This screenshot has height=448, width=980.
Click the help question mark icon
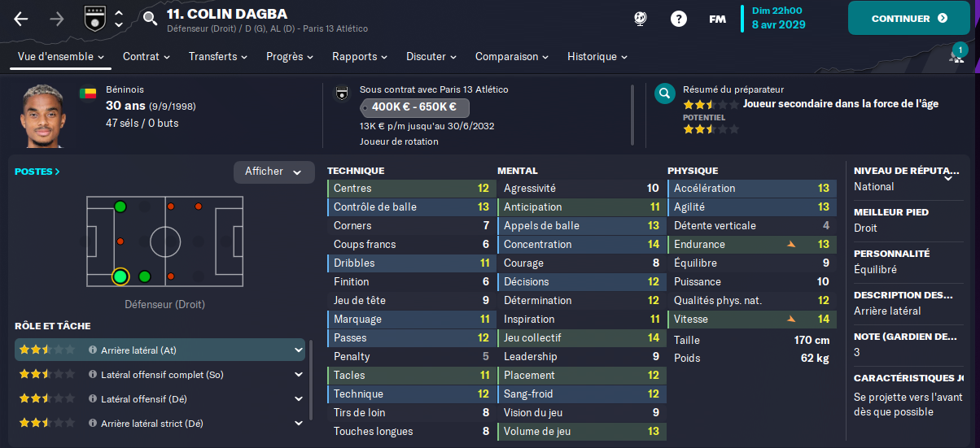click(x=679, y=19)
